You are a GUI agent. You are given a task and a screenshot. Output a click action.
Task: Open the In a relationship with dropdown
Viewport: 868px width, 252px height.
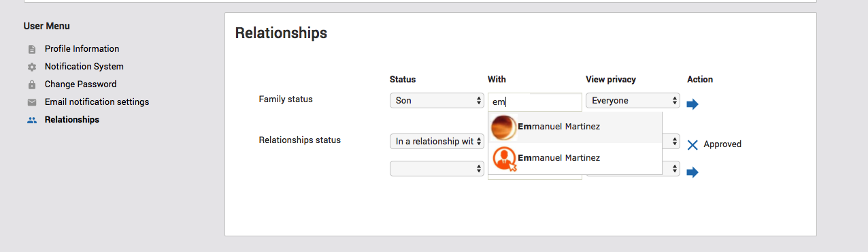(437, 142)
